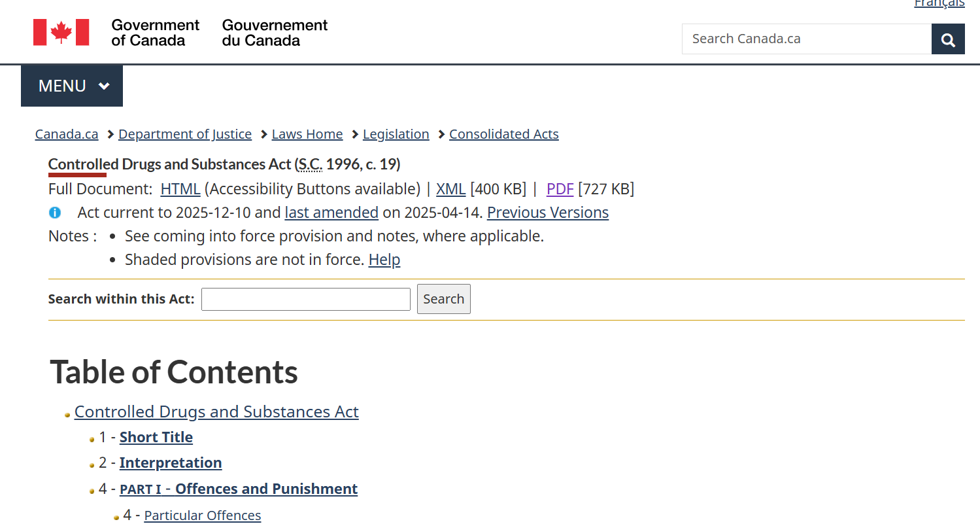
Task: Open the Interpretation section
Action: point(171,463)
